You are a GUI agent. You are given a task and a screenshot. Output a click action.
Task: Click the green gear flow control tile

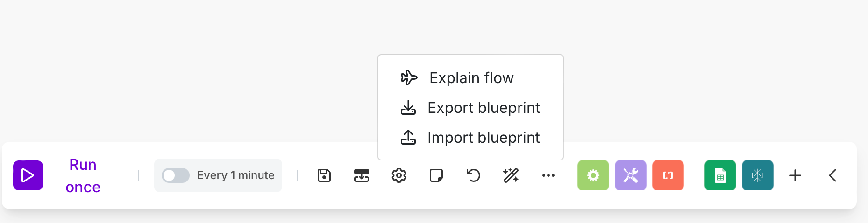pyautogui.click(x=593, y=175)
